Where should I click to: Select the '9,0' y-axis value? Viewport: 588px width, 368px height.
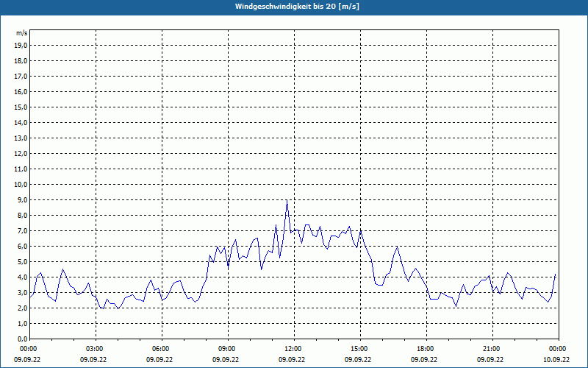23,199
